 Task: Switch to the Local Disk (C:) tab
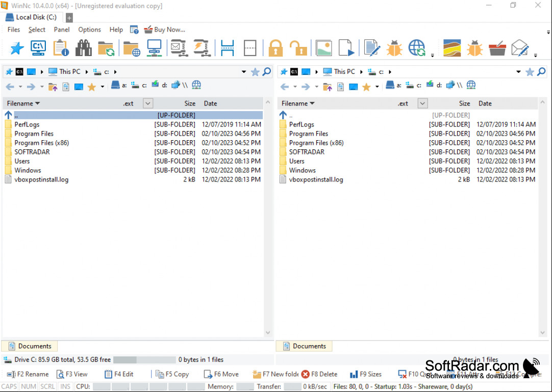click(x=31, y=17)
